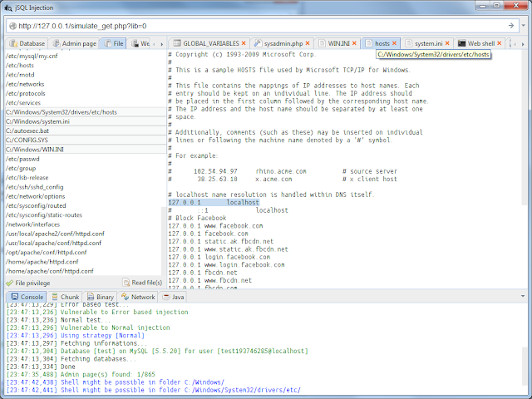Image resolution: width=532 pixels, height=399 pixels.
Task: Click the Read file(s) button
Action: click(143, 283)
